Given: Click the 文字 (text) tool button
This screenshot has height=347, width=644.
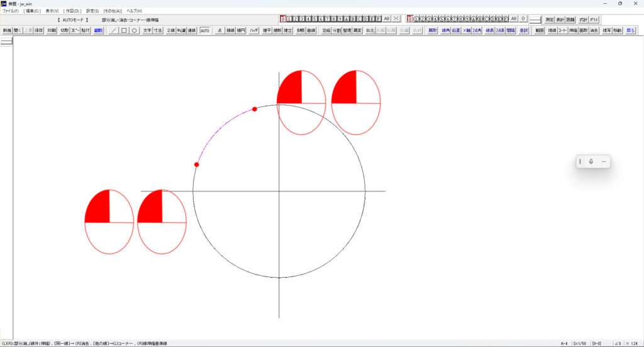Looking at the screenshot, I should tap(147, 30).
